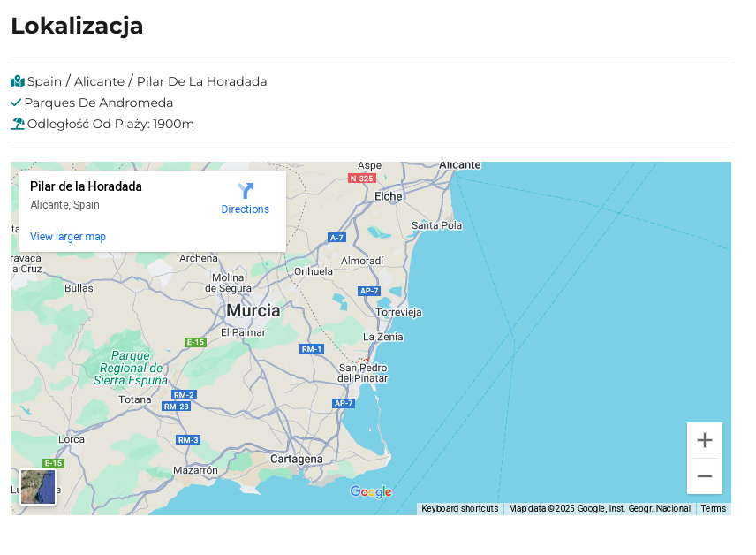Click the E-15 shield near Lorca
This screenshot has height=555, width=756.
pos(54,463)
